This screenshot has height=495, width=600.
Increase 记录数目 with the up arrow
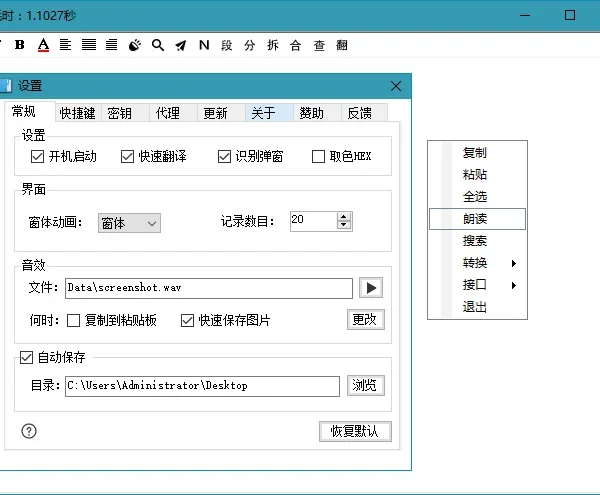(344, 217)
